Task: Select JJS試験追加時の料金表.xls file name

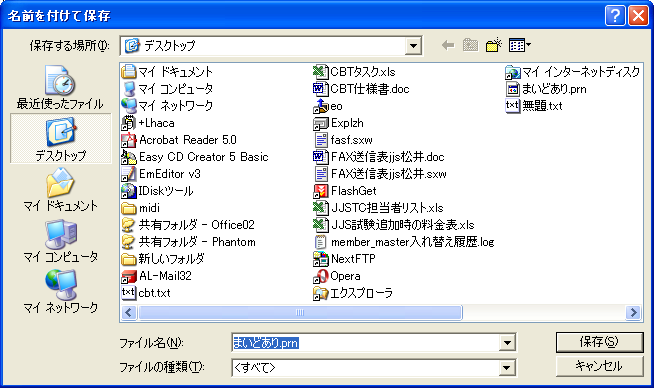Action: [x=402, y=225]
